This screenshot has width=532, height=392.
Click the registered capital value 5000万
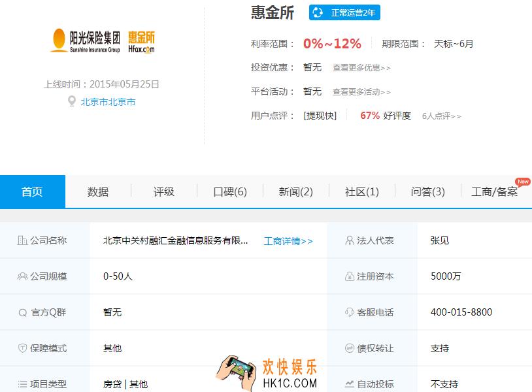[x=446, y=276]
